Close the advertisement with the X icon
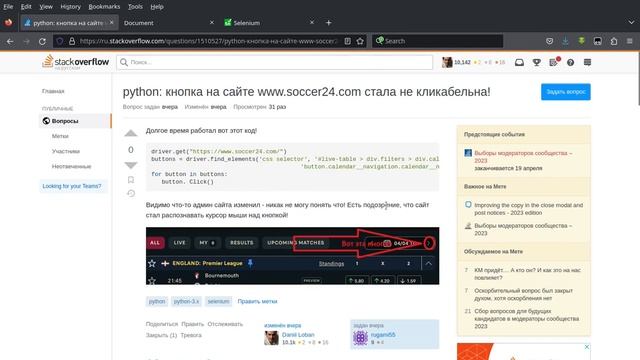640x360 pixels. (587, 347)
